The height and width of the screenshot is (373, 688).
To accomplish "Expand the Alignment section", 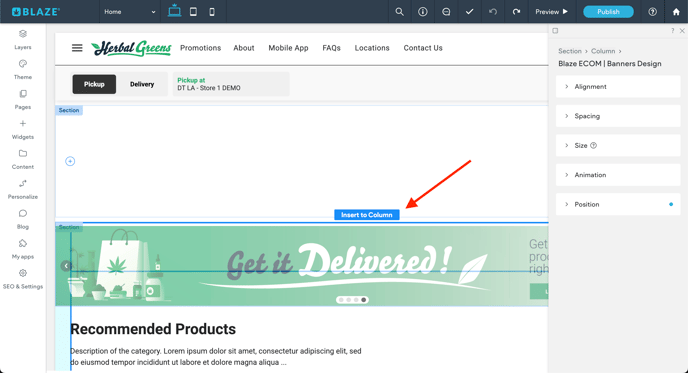I will tap(618, 86).
